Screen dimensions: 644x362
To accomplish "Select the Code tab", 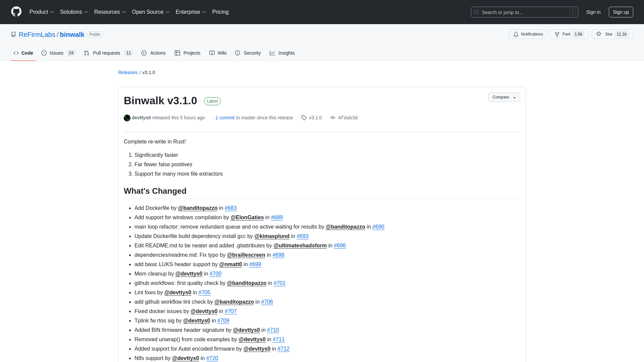I will tap(23, 53).
